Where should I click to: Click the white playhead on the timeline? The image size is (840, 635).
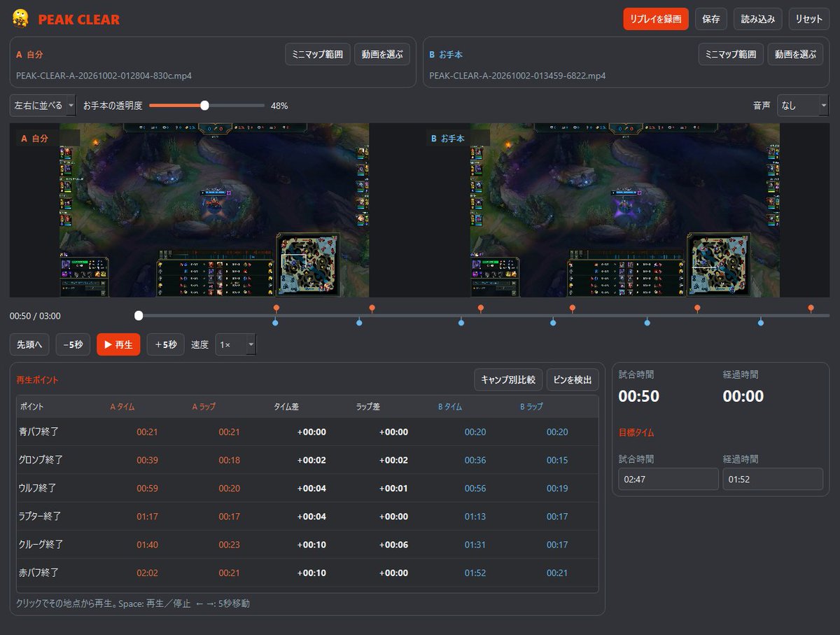click(139, 316)
